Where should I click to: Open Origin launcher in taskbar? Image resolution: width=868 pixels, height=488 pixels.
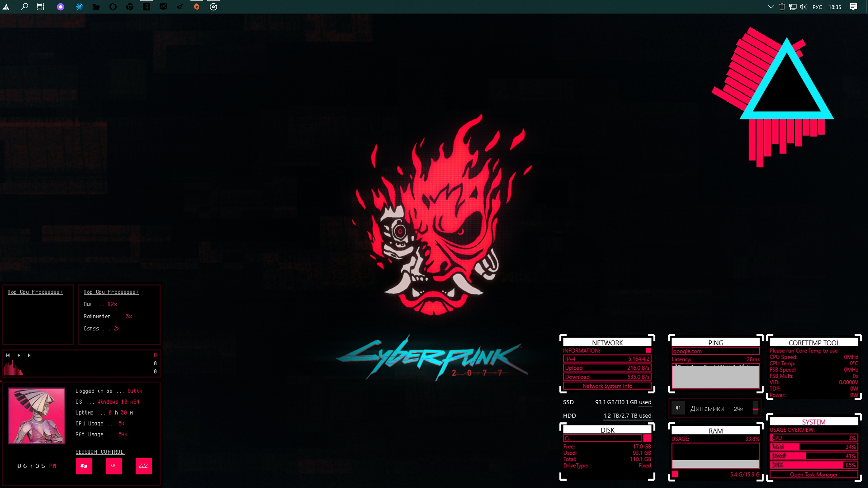pos(196,7)
